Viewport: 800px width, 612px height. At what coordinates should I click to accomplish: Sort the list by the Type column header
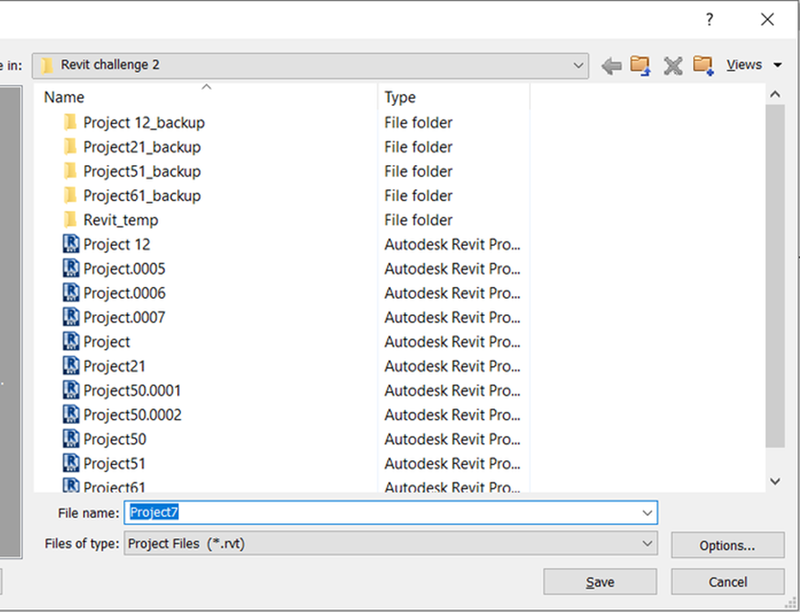tap(454, 97)
